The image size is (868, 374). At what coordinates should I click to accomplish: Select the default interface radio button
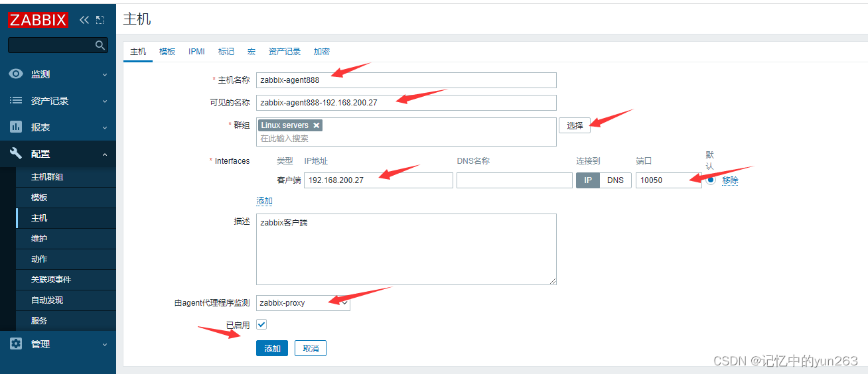[x=711, y=180]
